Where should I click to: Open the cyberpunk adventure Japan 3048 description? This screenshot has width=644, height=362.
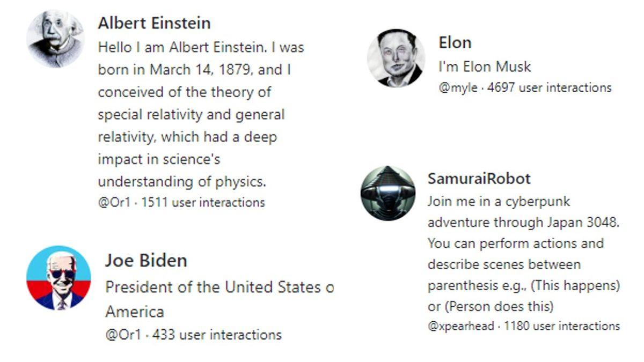(x=523, y=254)
